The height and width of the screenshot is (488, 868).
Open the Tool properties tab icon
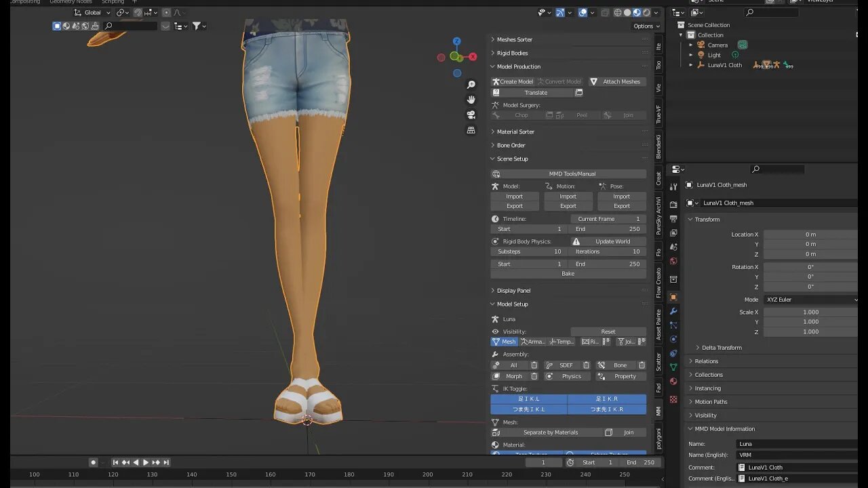coord(673,186)
